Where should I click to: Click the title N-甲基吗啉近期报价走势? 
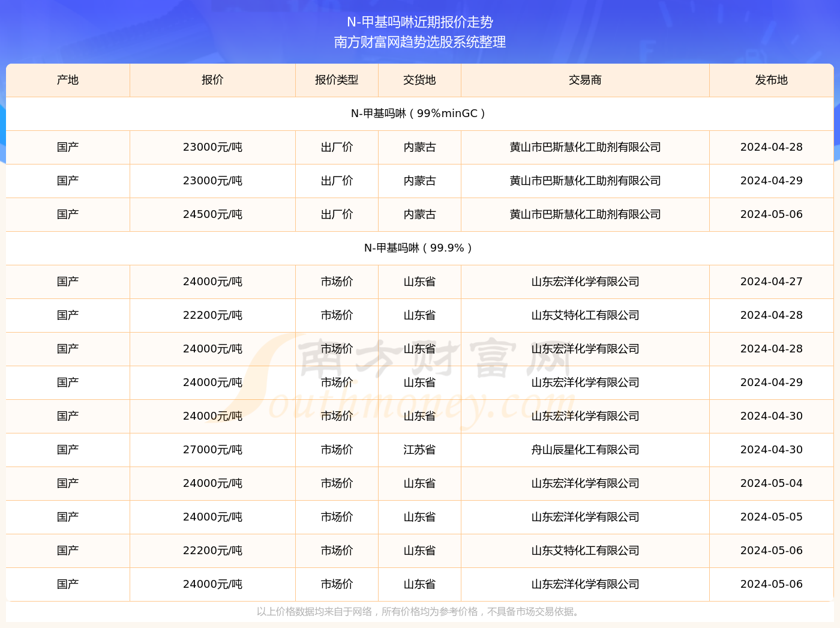[x=420, y=22]
